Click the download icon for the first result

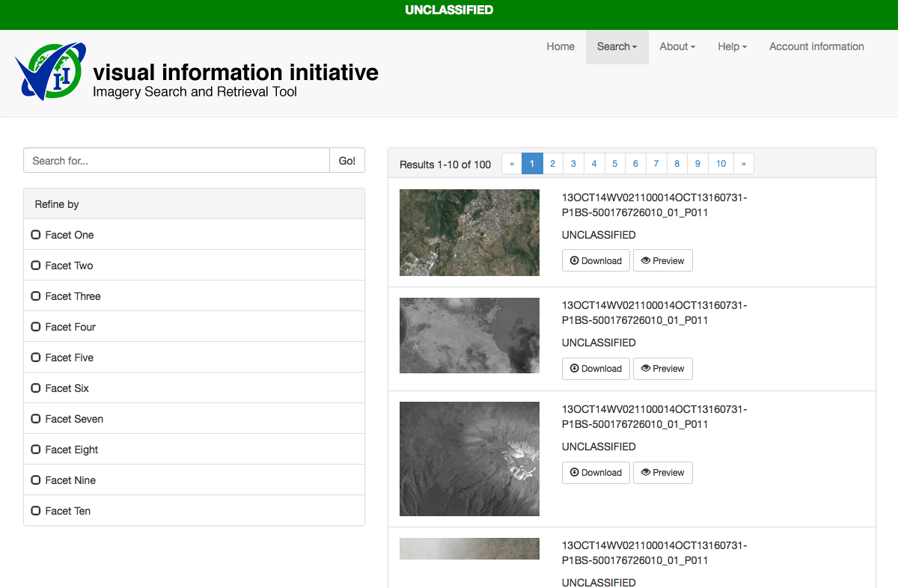[574, 261]
